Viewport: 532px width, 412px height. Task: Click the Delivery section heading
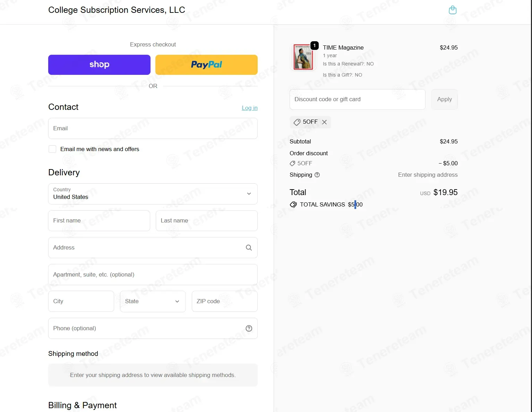point(64,173)
